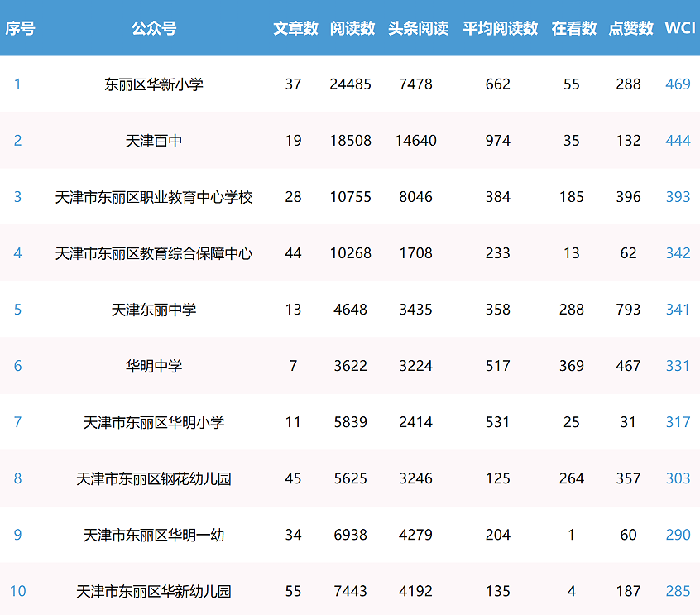This screenshot has width=700, height=615.
Task: Click average reads value 517
Action: click(498, 366)
